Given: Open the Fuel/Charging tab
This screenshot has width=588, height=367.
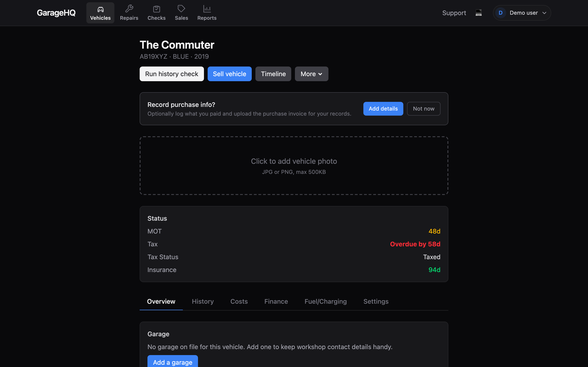Looking at the screenshot, I should tap(326, 301).
